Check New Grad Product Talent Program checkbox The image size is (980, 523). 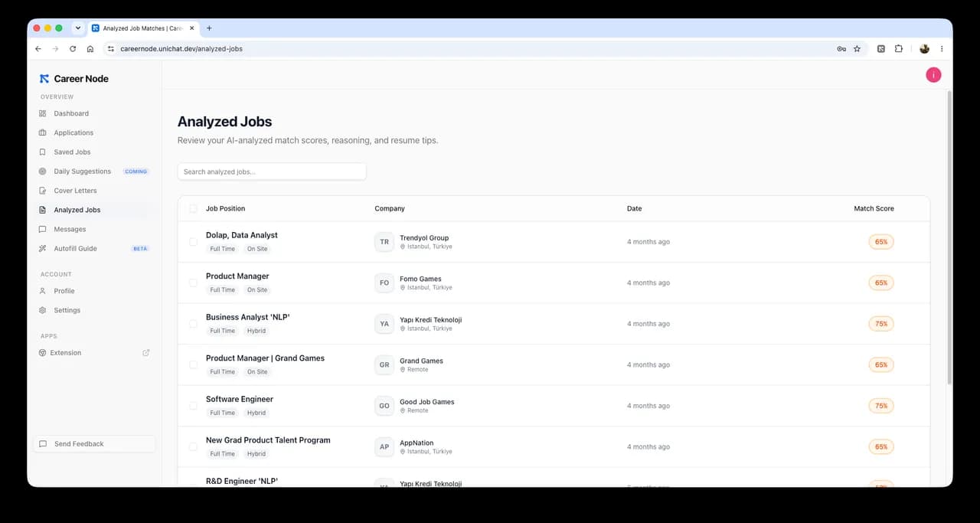[193, 446]
